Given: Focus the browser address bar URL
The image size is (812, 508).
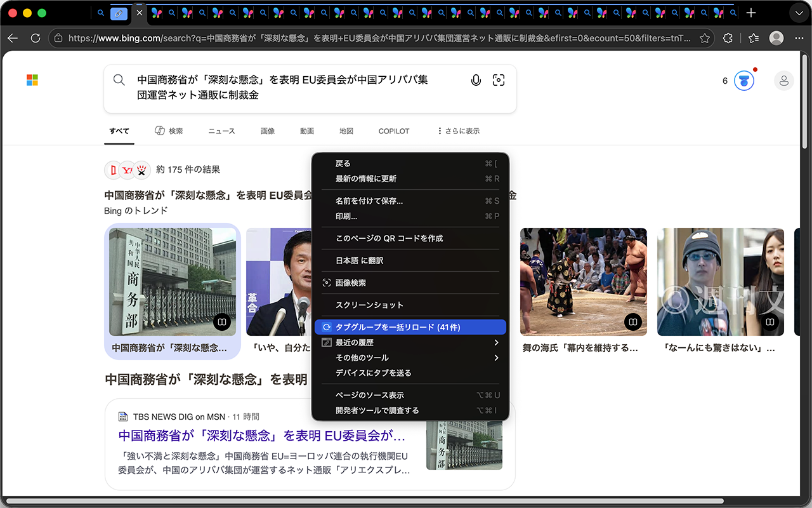Looking at the screenshot, I should (379, 38).
